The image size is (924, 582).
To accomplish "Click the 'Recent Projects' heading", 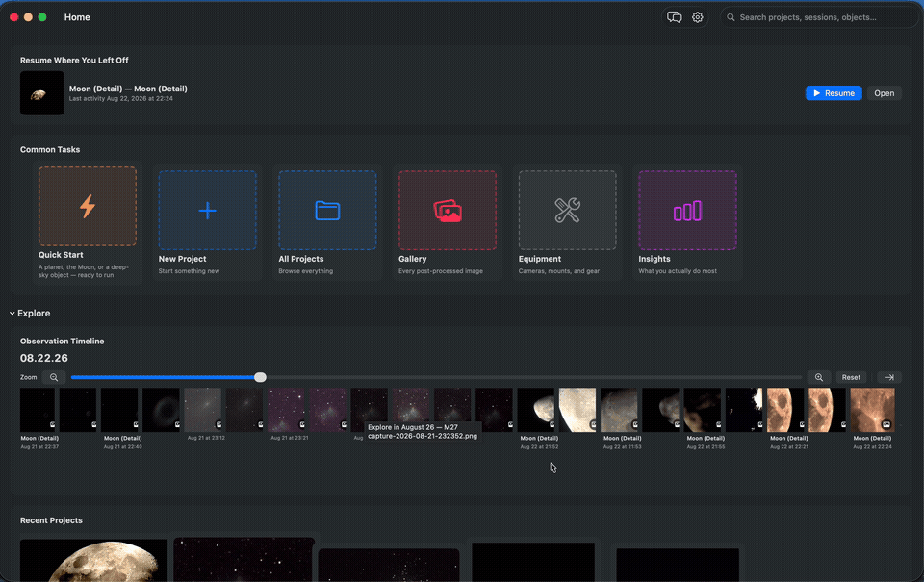I will (x=51, y=520).
